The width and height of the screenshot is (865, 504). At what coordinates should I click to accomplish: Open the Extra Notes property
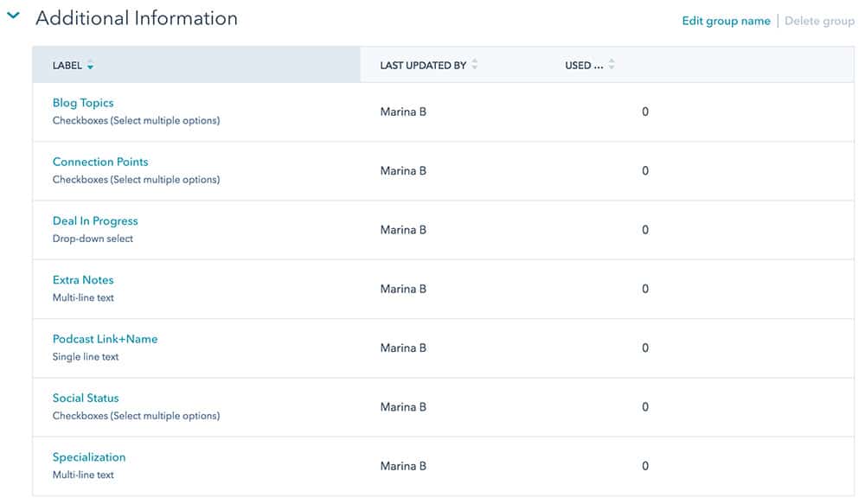(82, 279)
